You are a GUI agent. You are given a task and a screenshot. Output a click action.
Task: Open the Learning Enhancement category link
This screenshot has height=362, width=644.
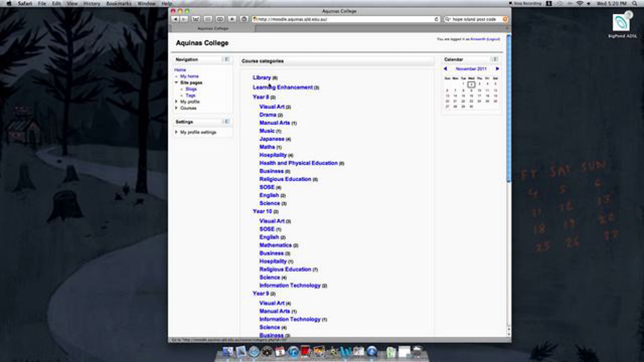click(x=283, y=87)
